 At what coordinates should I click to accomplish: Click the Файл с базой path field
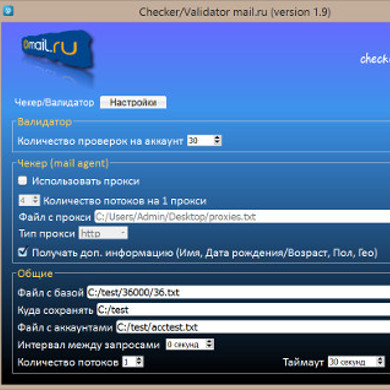(238, 292)
